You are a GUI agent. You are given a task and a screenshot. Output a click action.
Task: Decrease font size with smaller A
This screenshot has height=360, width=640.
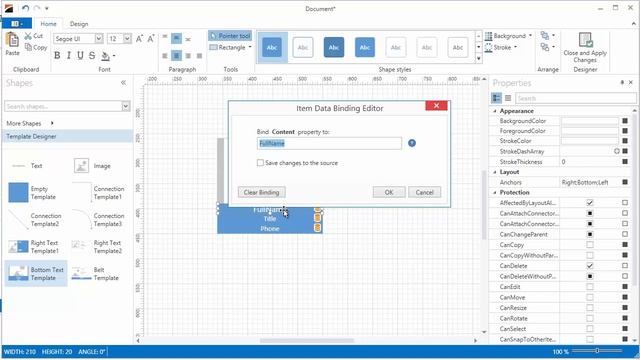[x=151, y=39]
